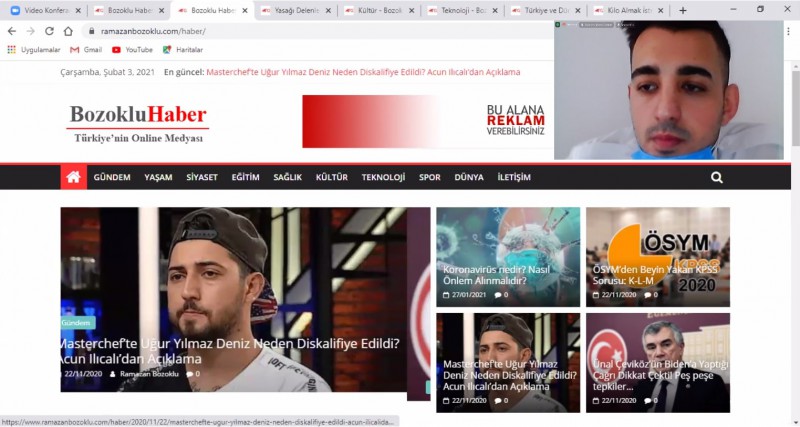Open Haritalar maps bookmark

[182, 49]
